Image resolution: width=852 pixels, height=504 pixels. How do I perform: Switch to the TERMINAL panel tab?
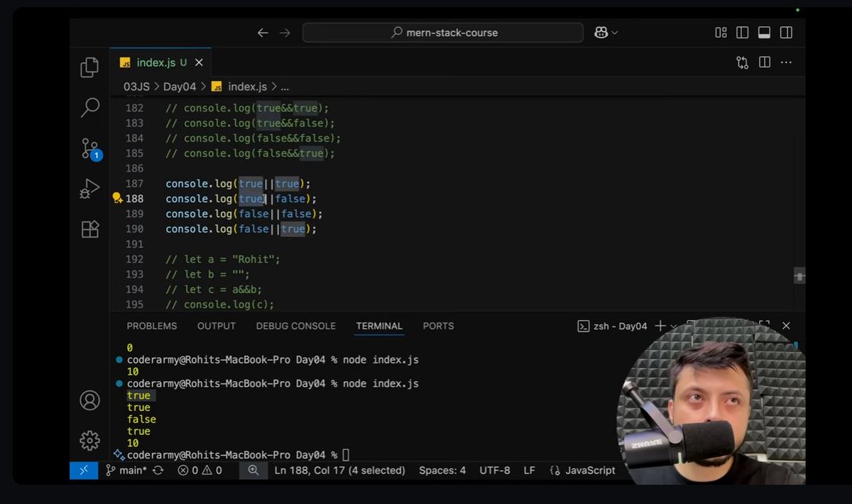(x=379, y=326)
